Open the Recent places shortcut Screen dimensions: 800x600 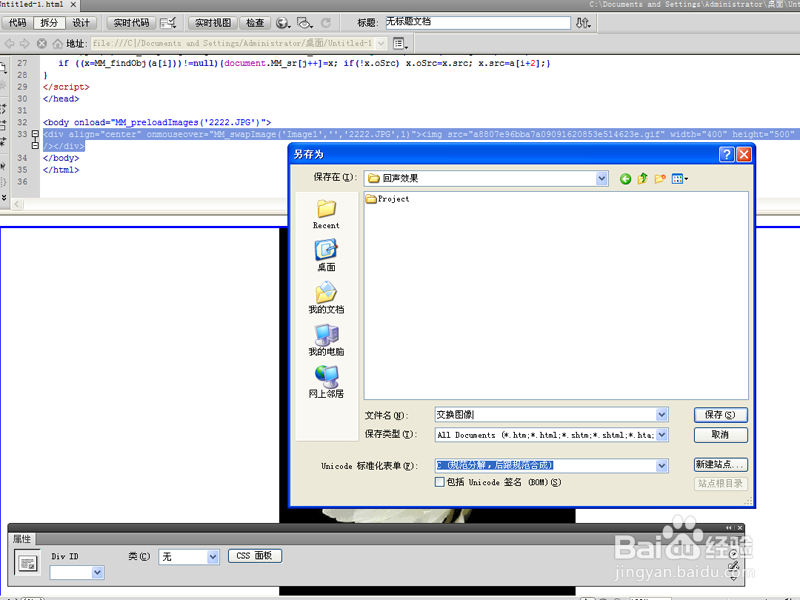[x=326, y=214]
